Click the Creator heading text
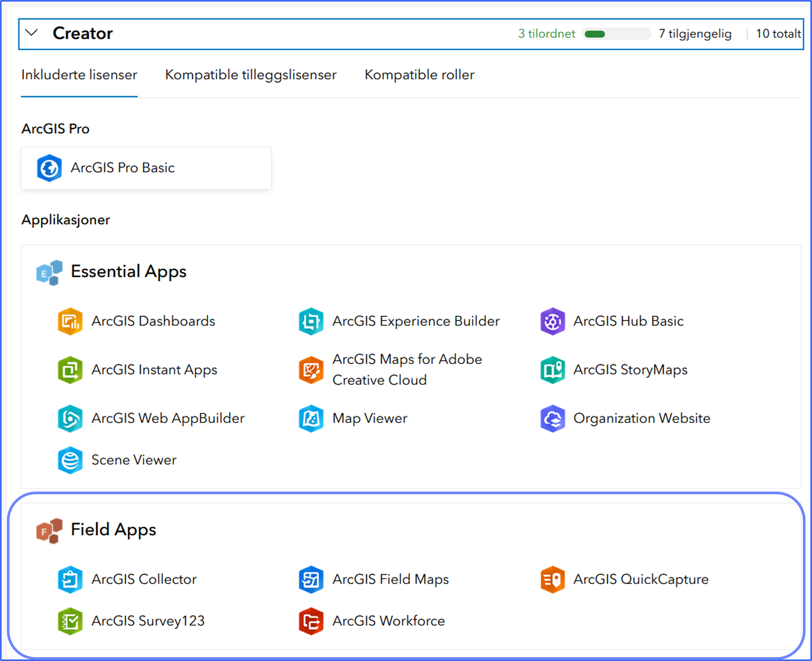 (x=83, y=33)
